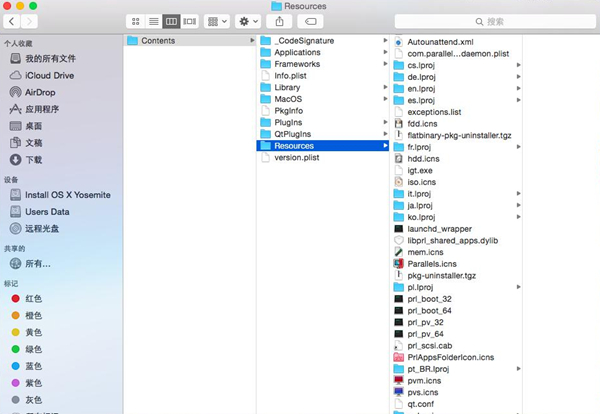Viewport: 600px width, 414px height.
Task: Select the blue tag in sidebar
Action: [33, 365]
